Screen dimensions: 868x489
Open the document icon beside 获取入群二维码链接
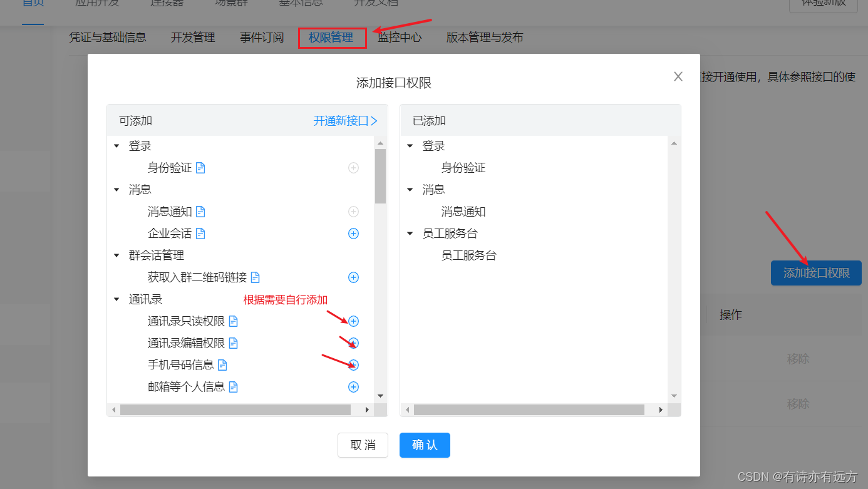255,277
